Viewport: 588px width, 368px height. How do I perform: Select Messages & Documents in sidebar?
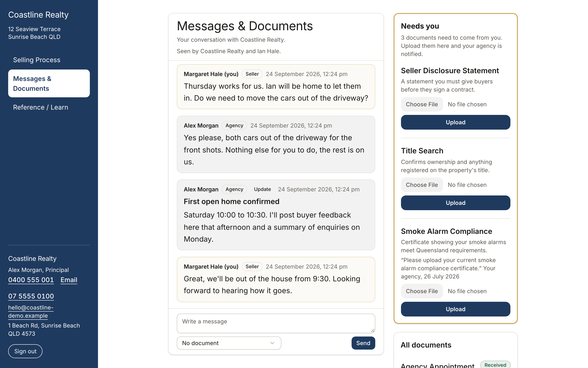coord(49,83)
